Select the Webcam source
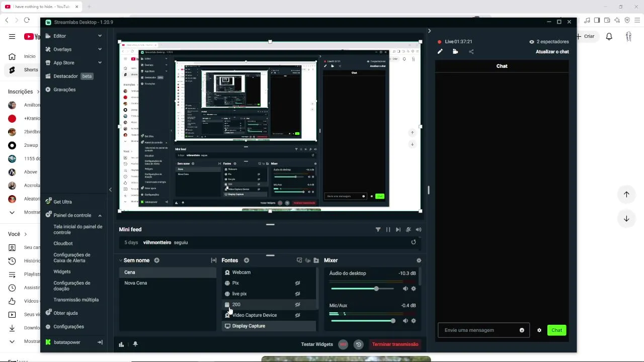This screenshot has width=644, height=362. pos(269,273)
